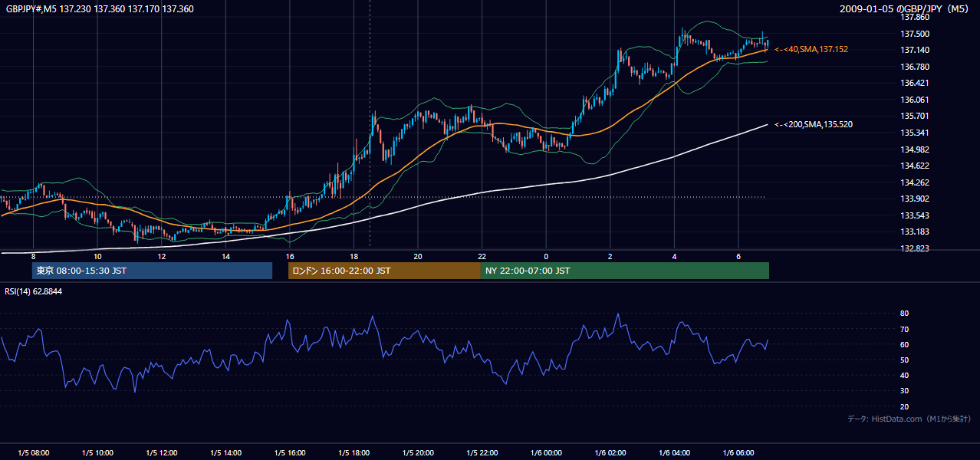Click price axis label 136.780
980x460 pixels.
(914, 67)
